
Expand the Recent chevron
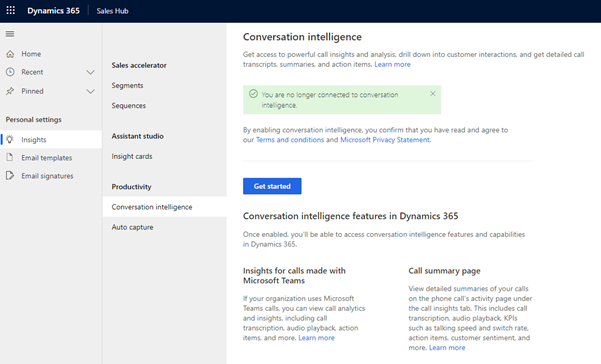[90, 72]
